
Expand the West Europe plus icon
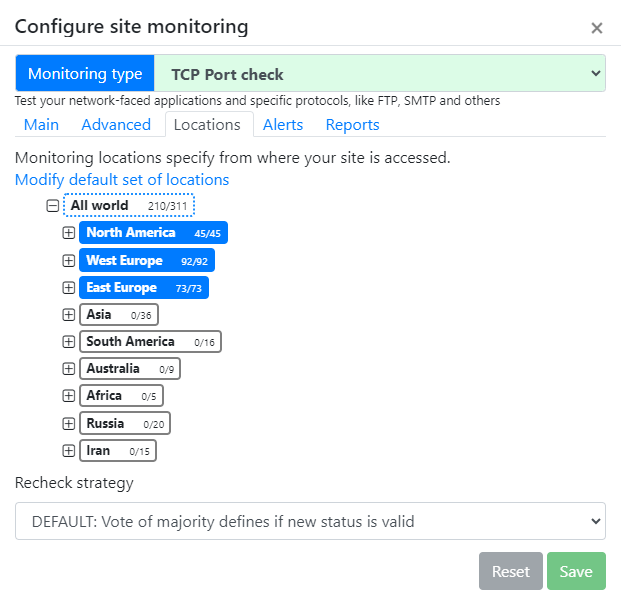[x=69, y=260]
